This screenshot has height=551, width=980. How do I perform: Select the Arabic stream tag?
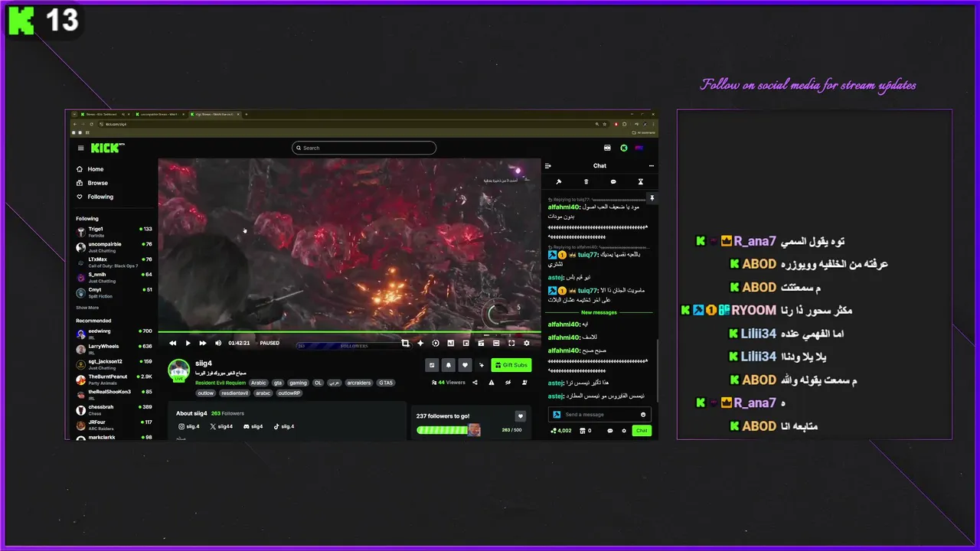coord(259,383)
